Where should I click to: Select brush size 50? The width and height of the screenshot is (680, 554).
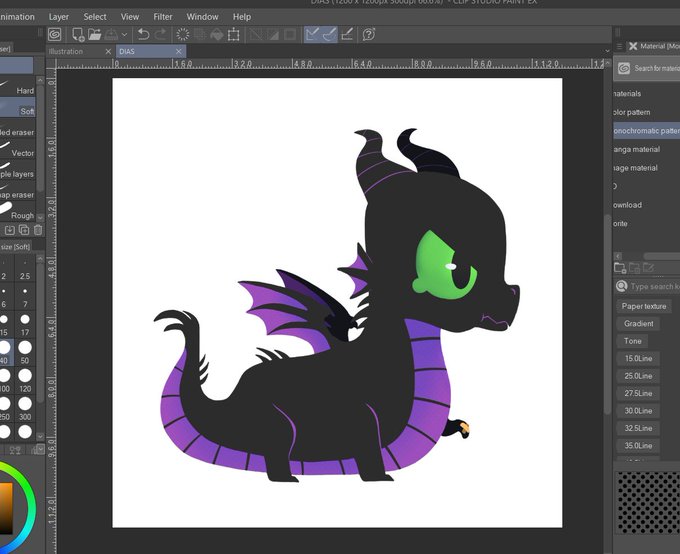(25, 353)
